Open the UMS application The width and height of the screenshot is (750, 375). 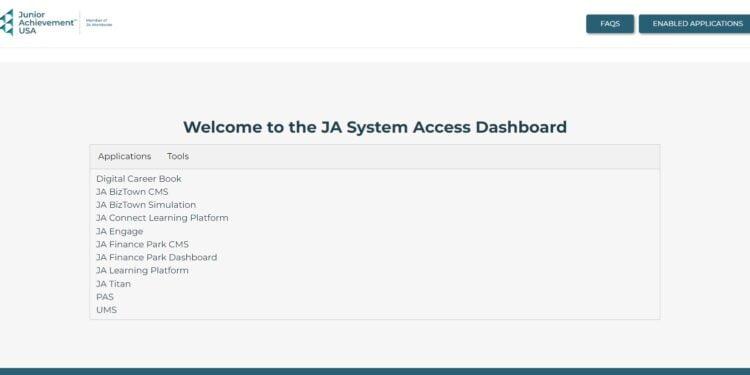[x=106, y=310]
